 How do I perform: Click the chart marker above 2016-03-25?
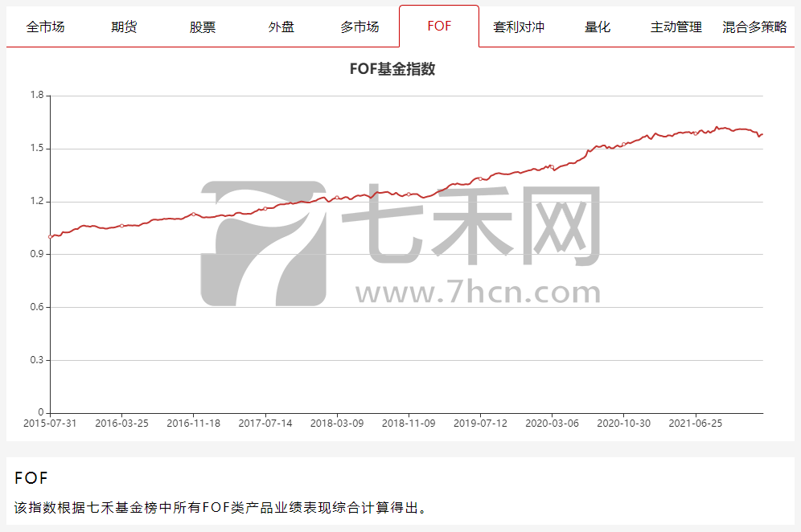(x=121, y=226)
